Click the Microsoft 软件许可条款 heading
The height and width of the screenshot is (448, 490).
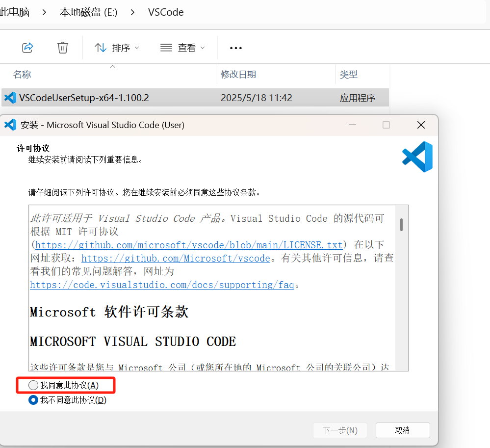109,312
